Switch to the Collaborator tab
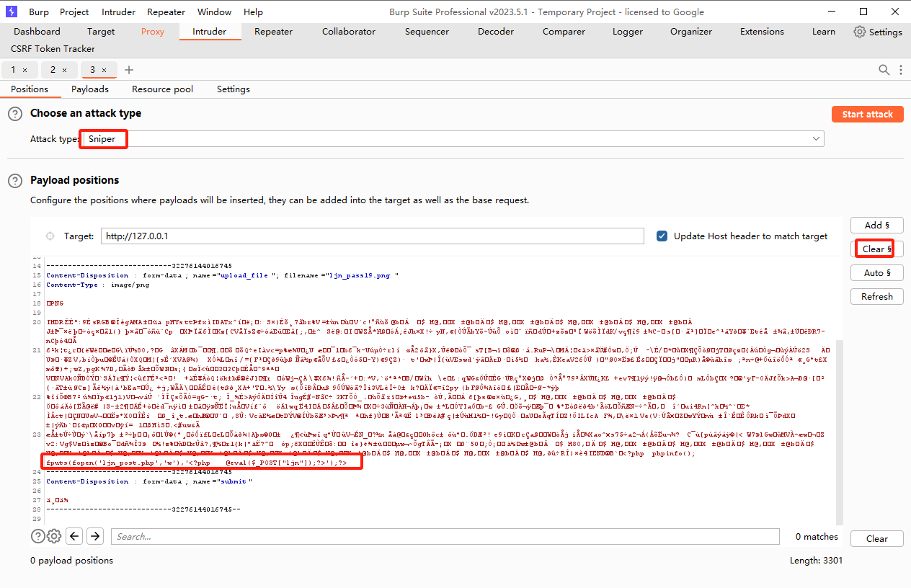911x588 pixels. [349, 32]
